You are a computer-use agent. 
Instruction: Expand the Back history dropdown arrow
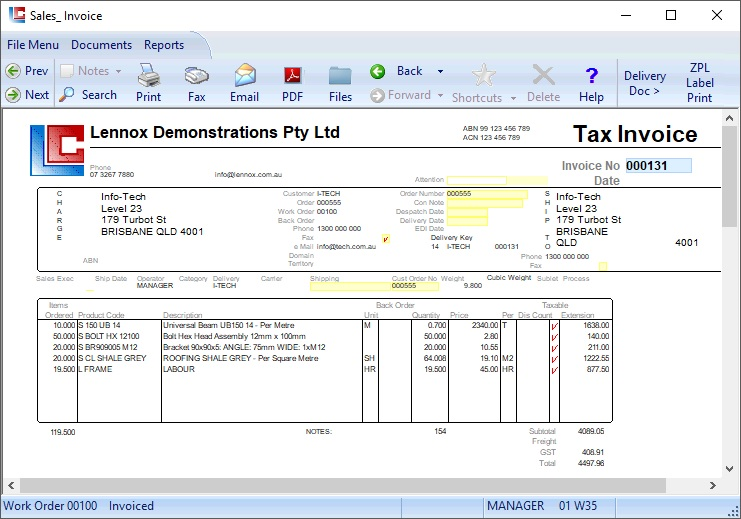pyautogui.click(x=440, y=72)
